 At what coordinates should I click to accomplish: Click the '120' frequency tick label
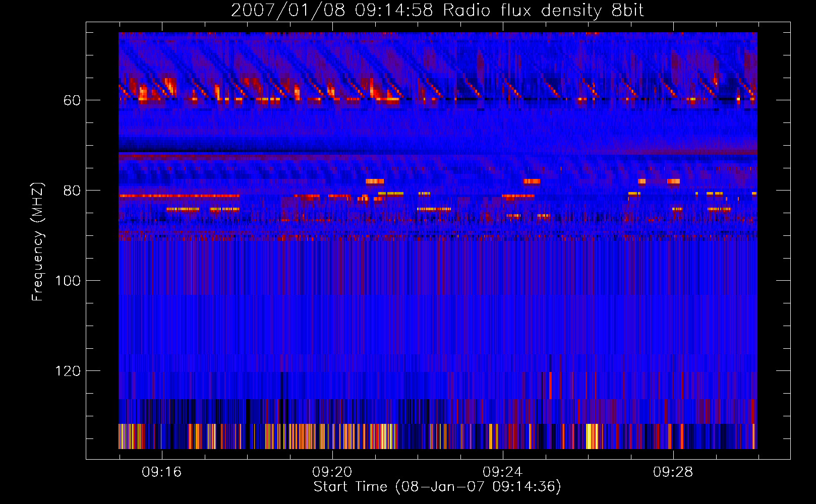pos(68,371)
